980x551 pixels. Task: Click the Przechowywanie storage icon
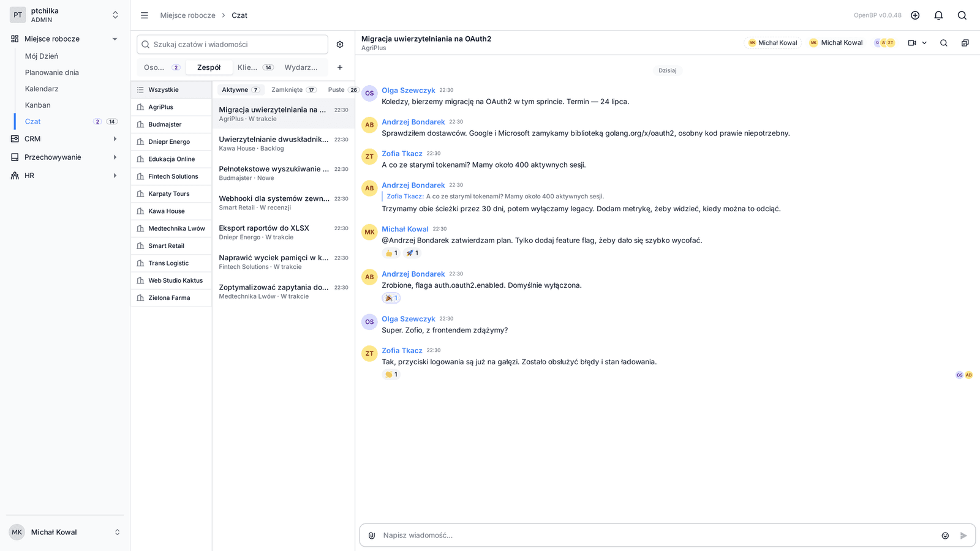tap(15, 157)
